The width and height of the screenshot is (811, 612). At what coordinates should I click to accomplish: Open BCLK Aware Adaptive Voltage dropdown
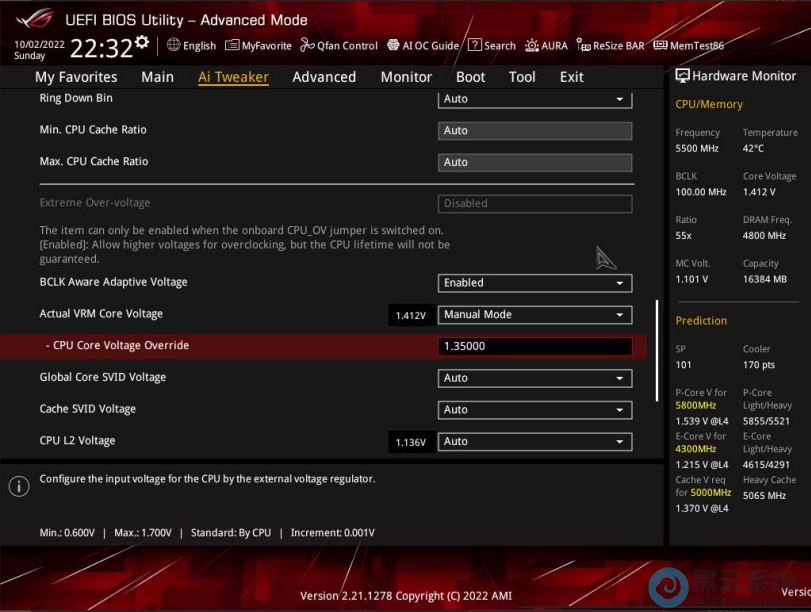535,283
